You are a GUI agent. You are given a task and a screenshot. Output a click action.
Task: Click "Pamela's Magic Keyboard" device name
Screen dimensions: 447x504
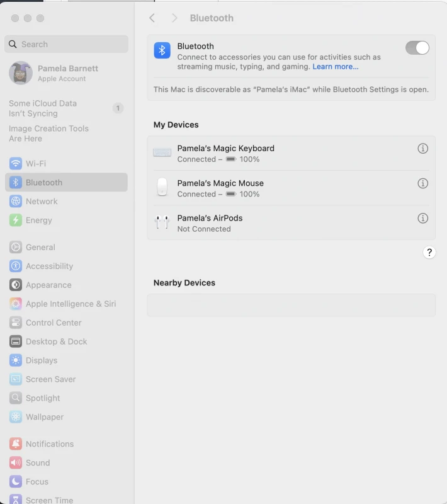coord(226,149)
